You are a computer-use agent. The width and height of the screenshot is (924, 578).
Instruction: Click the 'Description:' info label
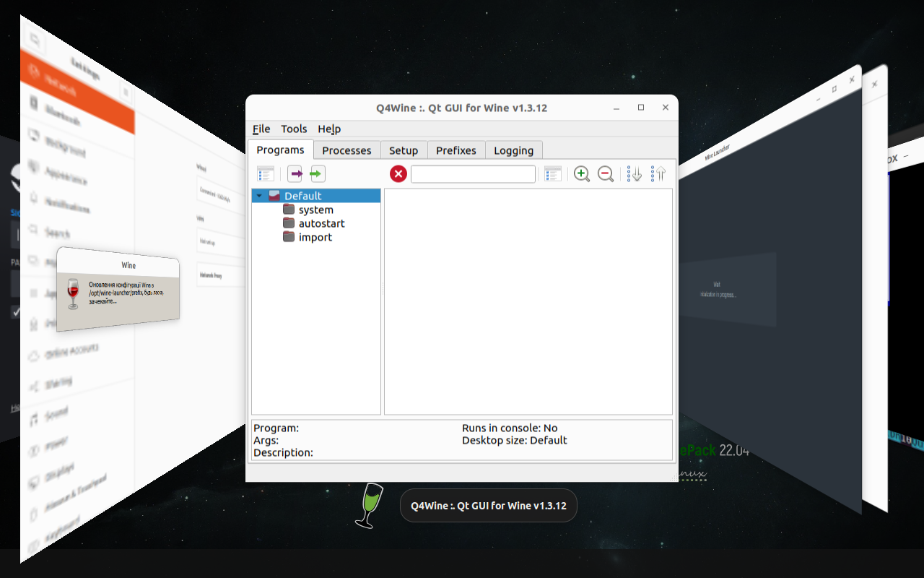pyautogui.click(x=283, y=452)
